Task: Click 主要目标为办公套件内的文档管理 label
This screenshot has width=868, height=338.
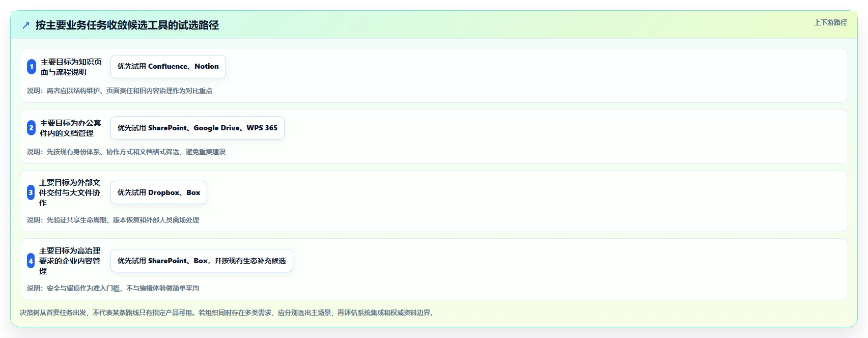Action: pos(71,128)
